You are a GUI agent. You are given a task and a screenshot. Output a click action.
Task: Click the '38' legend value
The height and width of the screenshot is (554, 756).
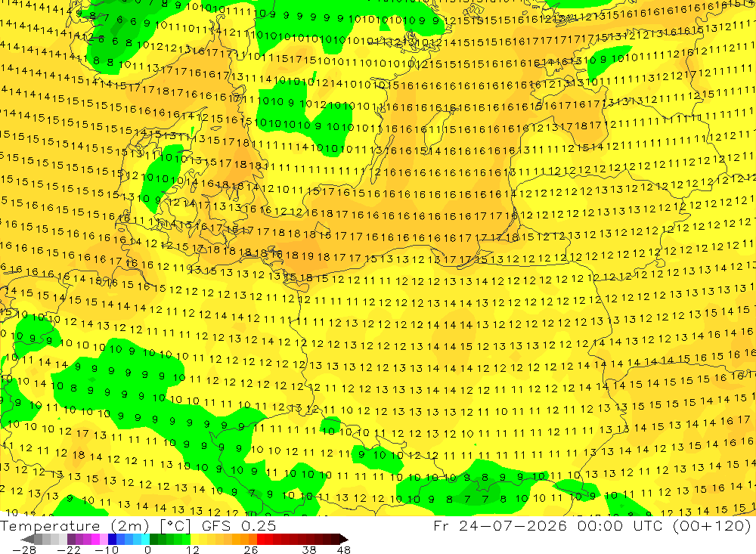point(308,549)
